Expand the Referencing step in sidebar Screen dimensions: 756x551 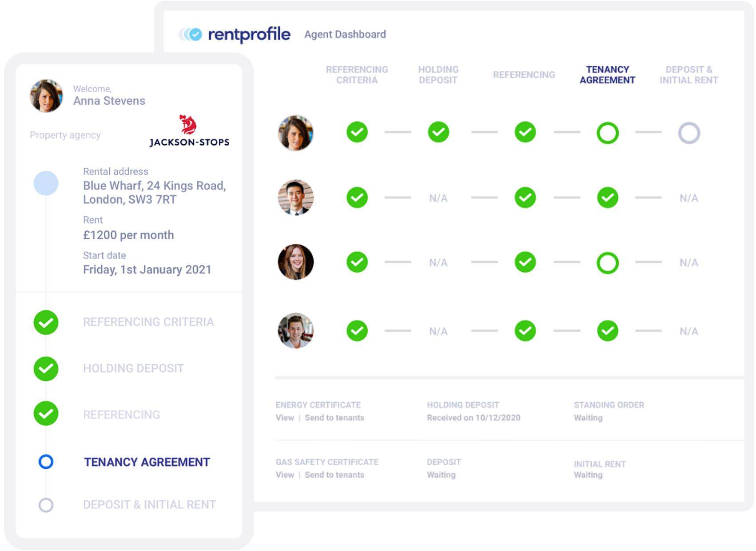tap(122, 414)
